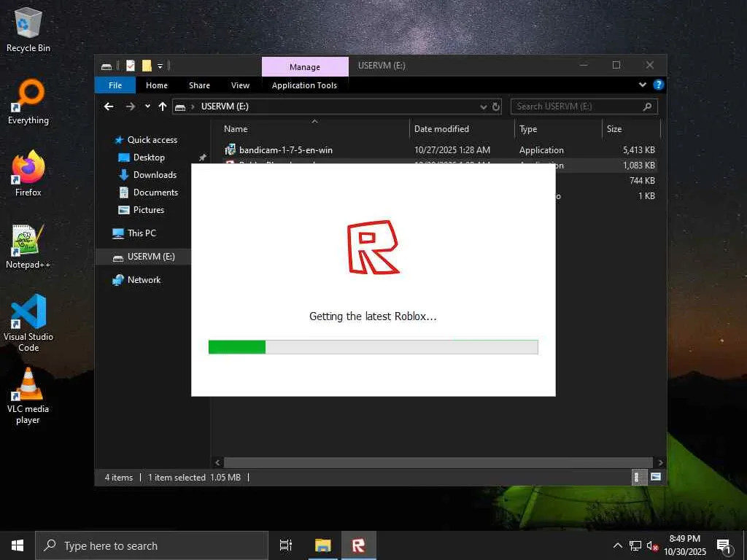Go back in File Explorer
This screenshot has width=747, height=560.
[x=109, y=106]
